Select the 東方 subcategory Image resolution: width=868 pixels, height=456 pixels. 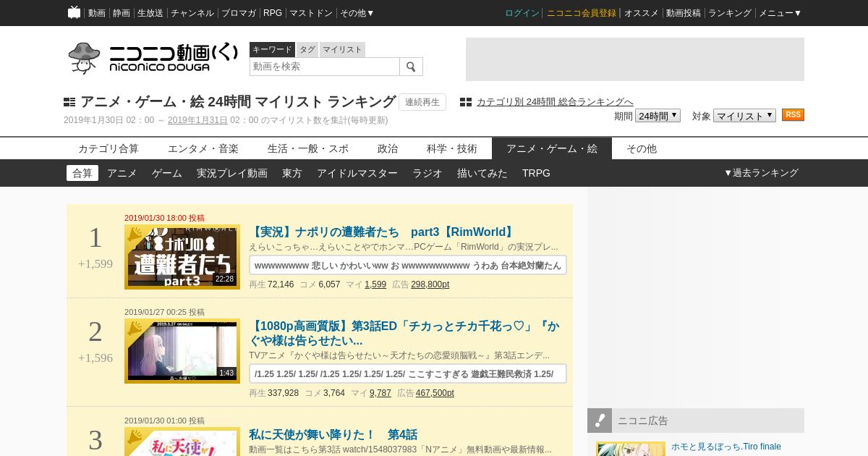(x=292, y=173)
